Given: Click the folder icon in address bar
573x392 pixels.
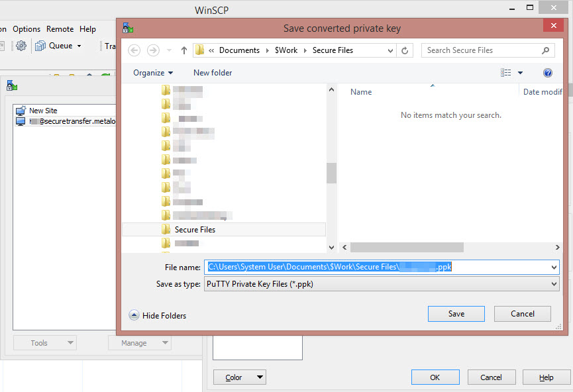Looking at the screenshot, I should [x=199, y=50].
